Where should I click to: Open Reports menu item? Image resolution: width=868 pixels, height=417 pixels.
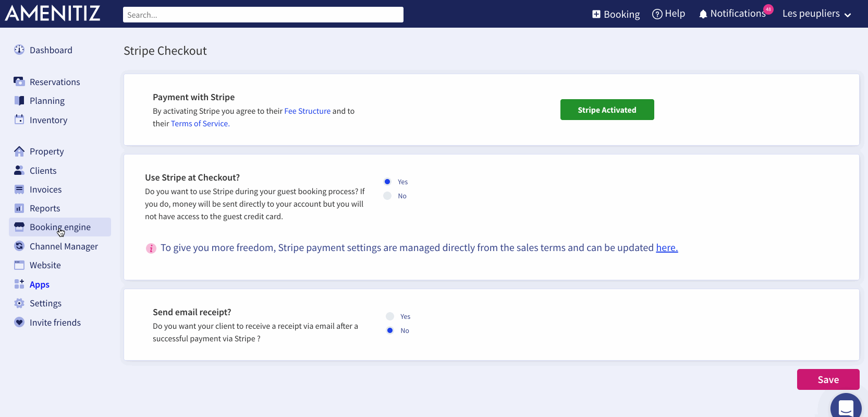click(x=45, y=208)
